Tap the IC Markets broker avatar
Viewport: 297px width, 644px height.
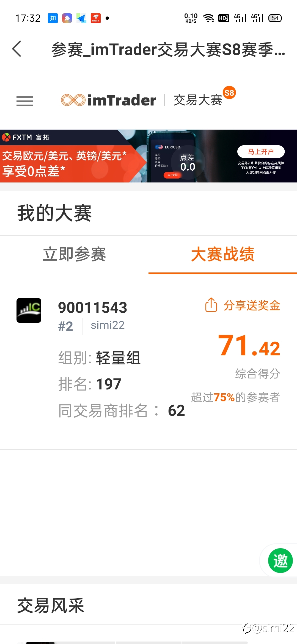click(x=29, y=310)
